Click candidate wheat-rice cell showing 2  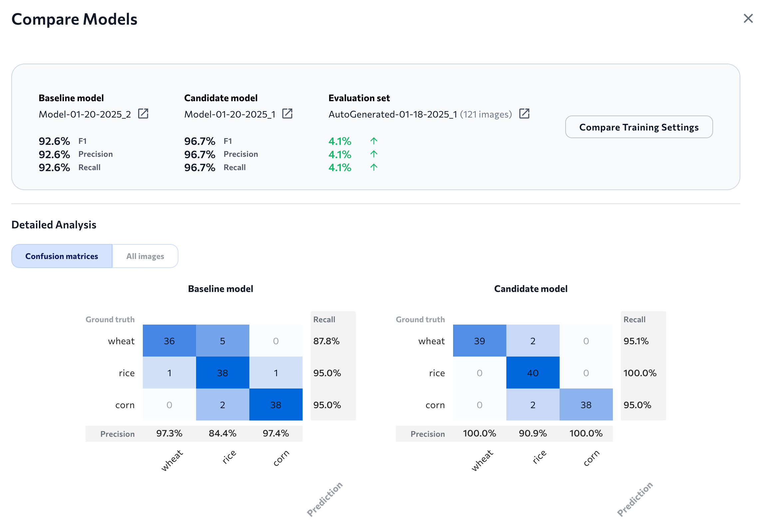point(533,341)
